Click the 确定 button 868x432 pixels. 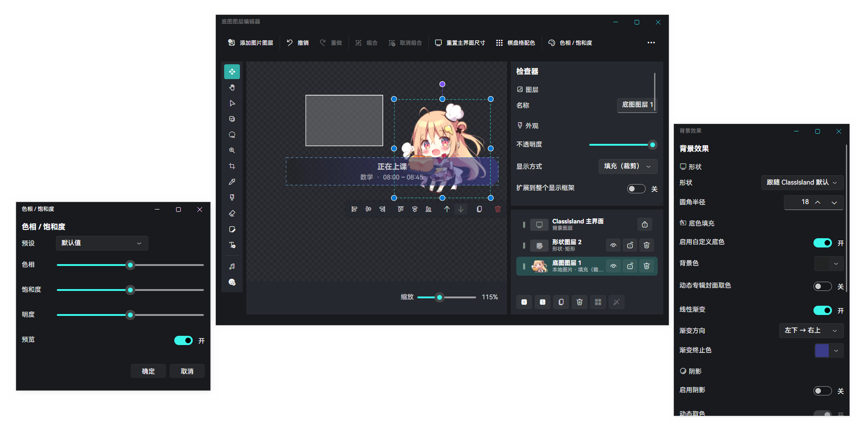click(x=148, y=371)
